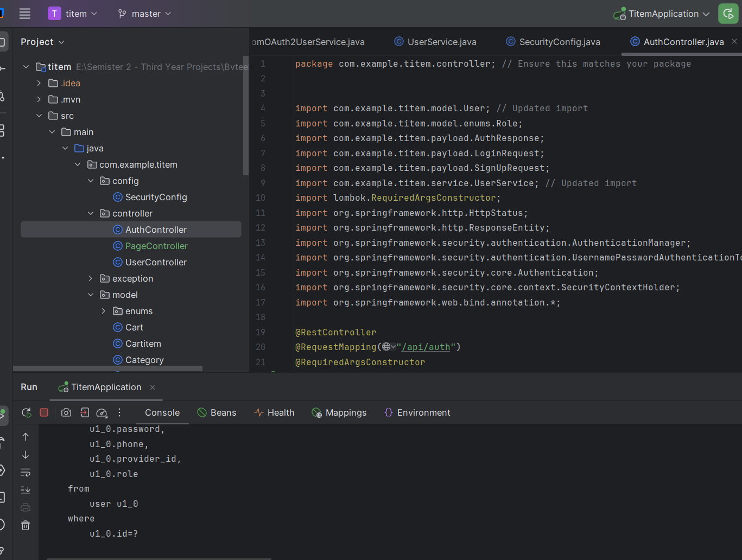
Task: Click the Run tool window label
Action: [x=29, y=387]
